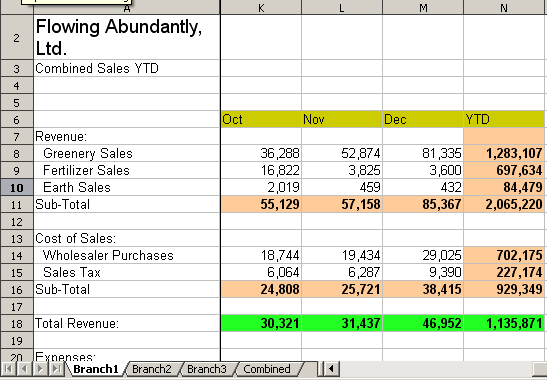Jump to first sheet tab arrow
Viewport: 551px width, 382px height.
pos(8,369)
